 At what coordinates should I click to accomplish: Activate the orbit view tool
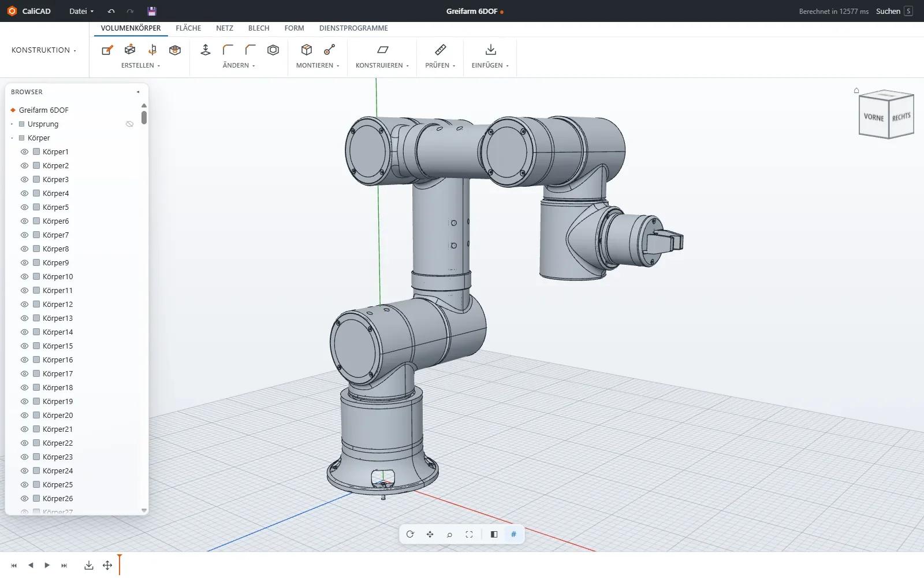click(410, 535)
